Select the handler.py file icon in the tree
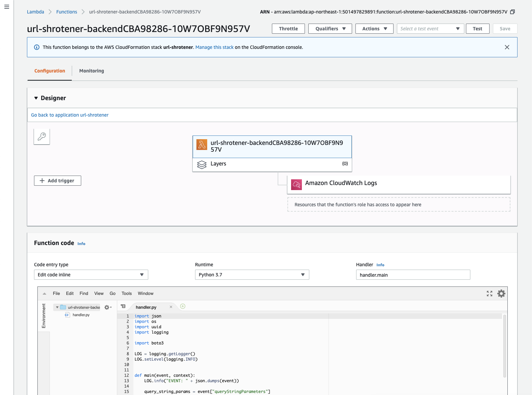532x395 pixels. point(67,315)
